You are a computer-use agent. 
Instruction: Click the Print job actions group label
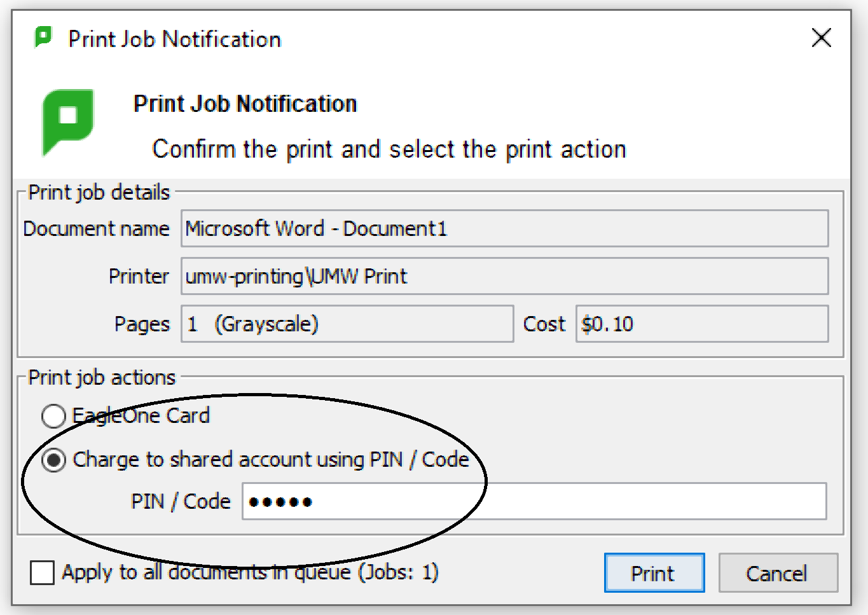101,377
